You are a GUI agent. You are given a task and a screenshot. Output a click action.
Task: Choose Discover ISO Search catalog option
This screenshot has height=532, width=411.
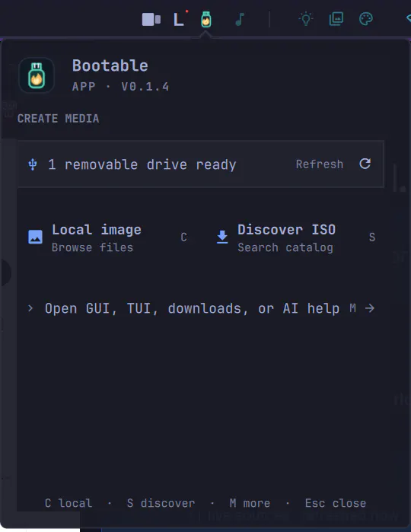296,237
